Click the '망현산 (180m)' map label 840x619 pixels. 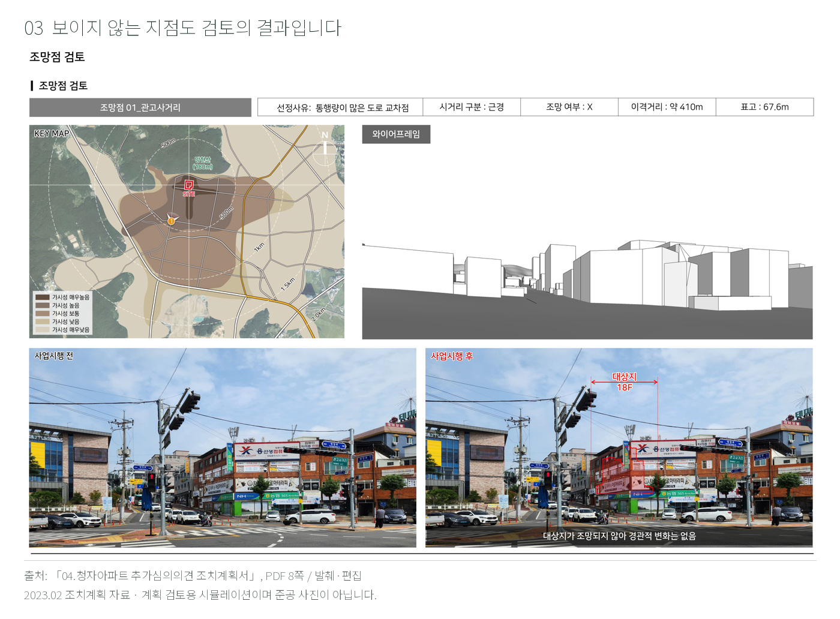pyautogui.click(x=203, y=163)
